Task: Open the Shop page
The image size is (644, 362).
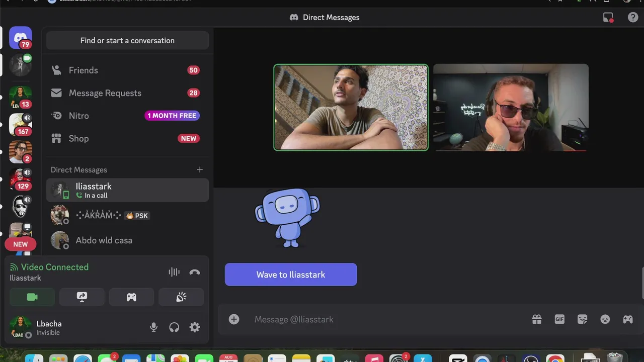Action: (x=127, y=138)
